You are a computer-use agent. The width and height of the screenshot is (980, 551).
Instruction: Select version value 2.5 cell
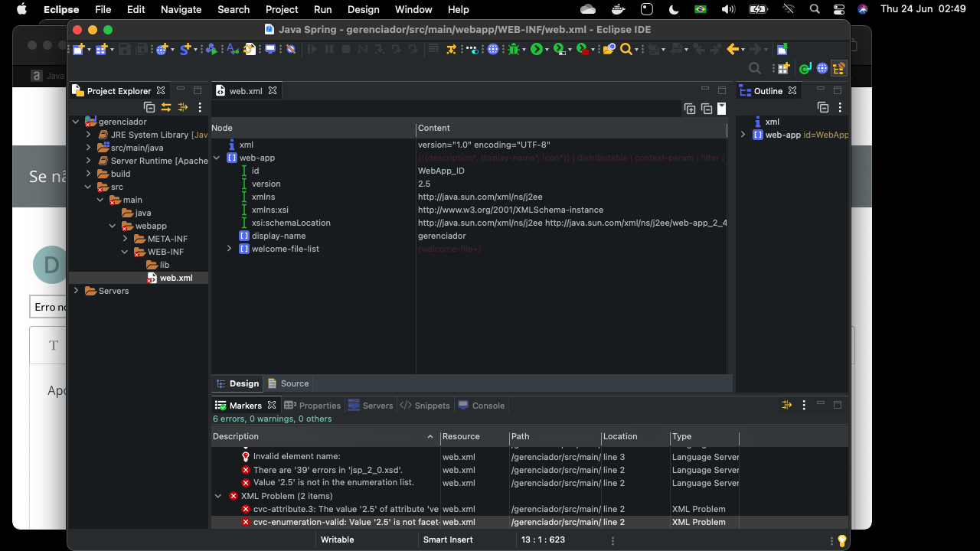coord(424,184)
